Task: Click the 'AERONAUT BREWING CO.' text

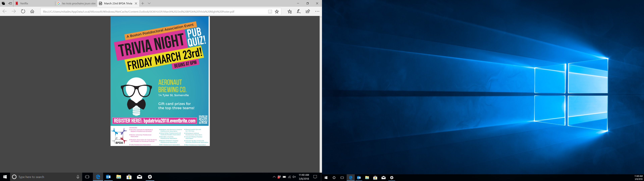Action: pos(173,86)
